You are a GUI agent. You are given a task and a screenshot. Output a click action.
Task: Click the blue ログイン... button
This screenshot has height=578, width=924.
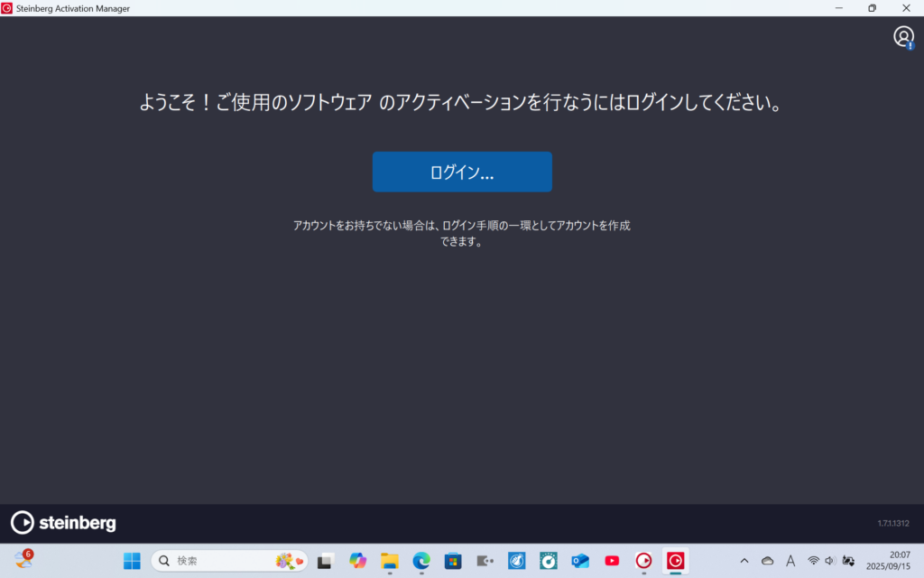(x=462, y=172)
